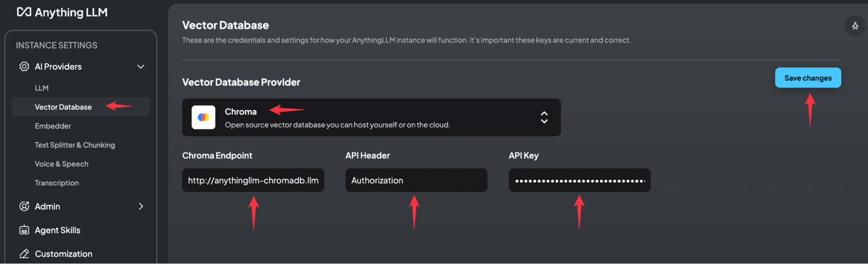The height and width of the screenshot is (264, 868).
Task: Click the Agent Skills robot icon
Action: pyautogui.click(x=24, y=230)
